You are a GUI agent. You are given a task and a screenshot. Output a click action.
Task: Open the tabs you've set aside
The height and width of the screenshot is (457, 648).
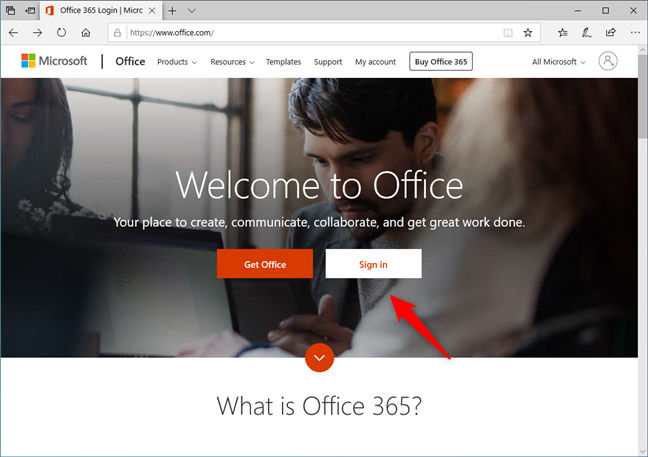pyautogui.click(x=11, y=11)
